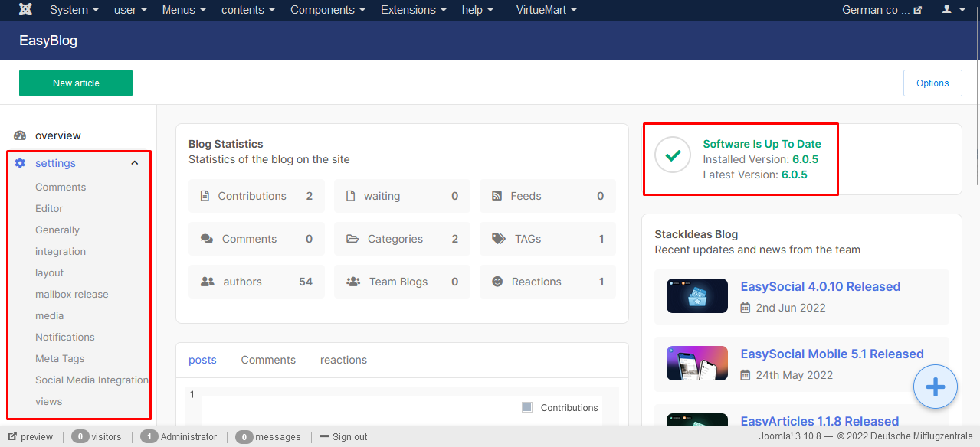The height and width of the screenshot is (447, 980).
Task: Open the VirtueMart menu
Action: [x=546, y=10]
